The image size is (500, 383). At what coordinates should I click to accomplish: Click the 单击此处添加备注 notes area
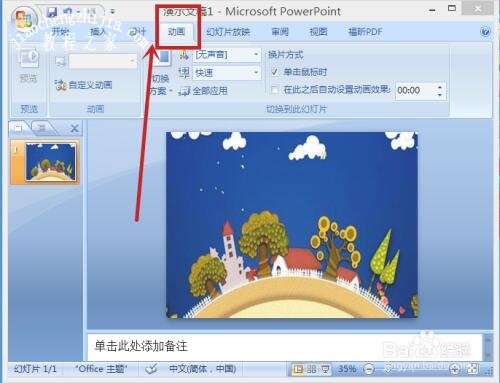285,346
